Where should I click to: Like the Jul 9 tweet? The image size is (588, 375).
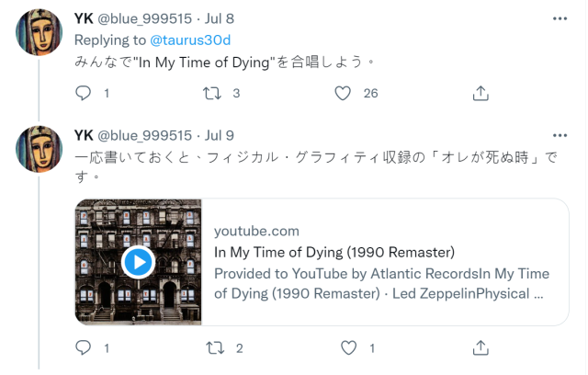coord(348,347)
